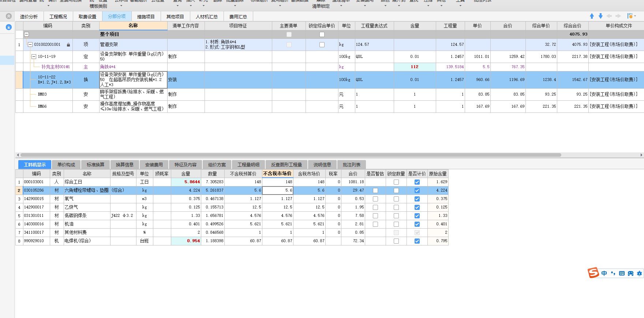The width and height of the screenshot is (644, 318).
Task: Tick 锁定数量 checkbox for 乙炔气 row
Action: click(x=396, y=207)
